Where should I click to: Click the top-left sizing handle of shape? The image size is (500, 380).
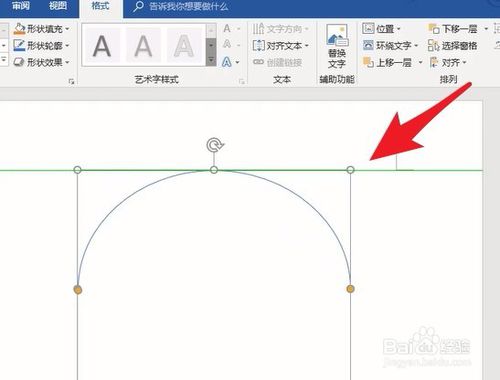[x=77, y=170]
